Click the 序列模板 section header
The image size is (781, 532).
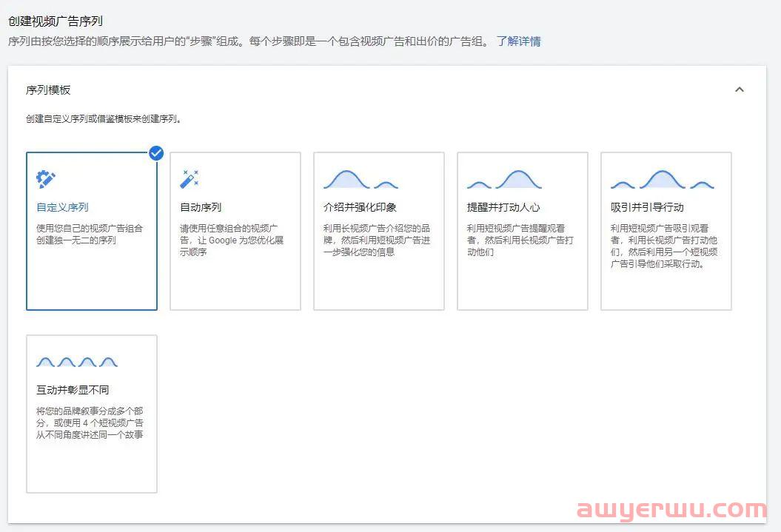pos(49,90)
